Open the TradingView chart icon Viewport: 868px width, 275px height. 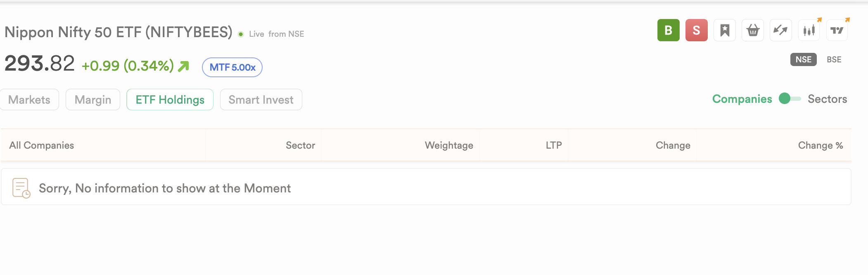pos(837,30)
